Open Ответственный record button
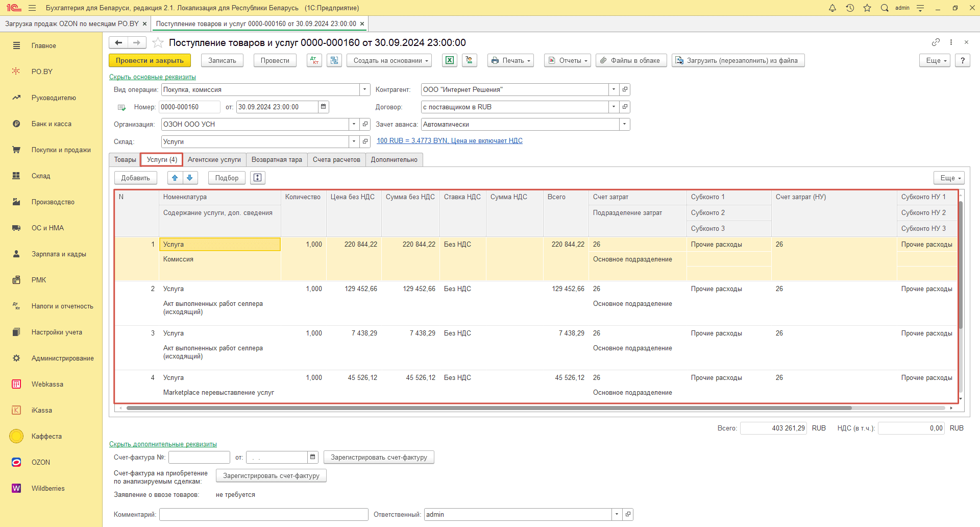The height and width of the screenshot is (527, 980). click(x=628, y=514)
